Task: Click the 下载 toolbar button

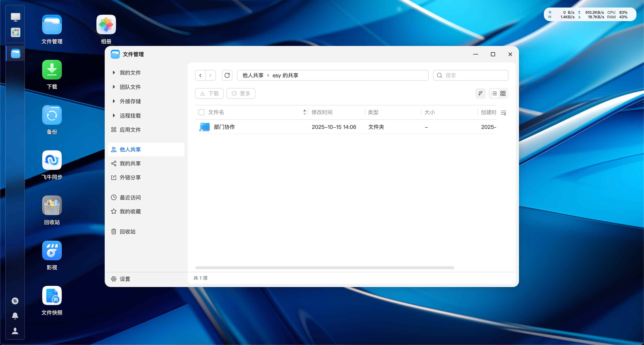Action: click(210, 93)
